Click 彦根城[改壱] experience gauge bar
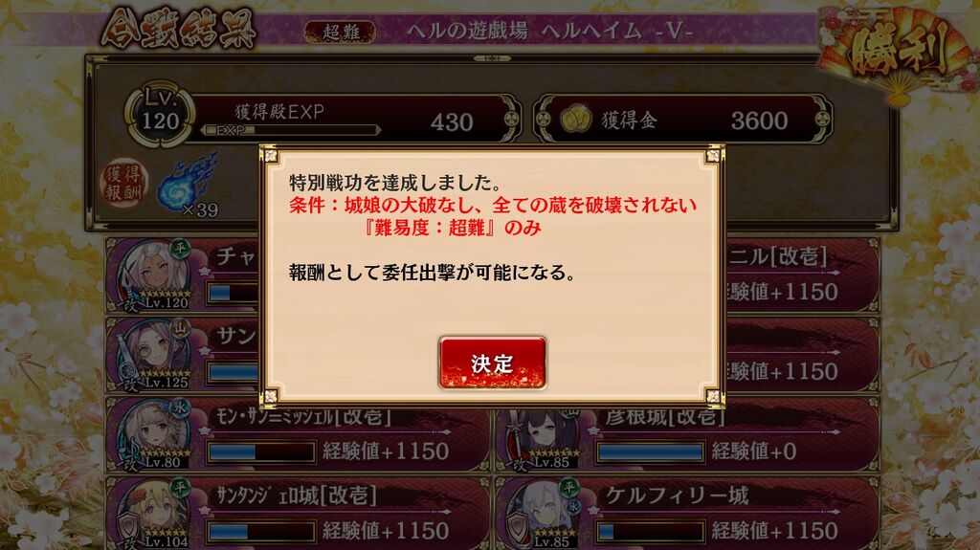The image size is (980, 550). click(650, 451)
